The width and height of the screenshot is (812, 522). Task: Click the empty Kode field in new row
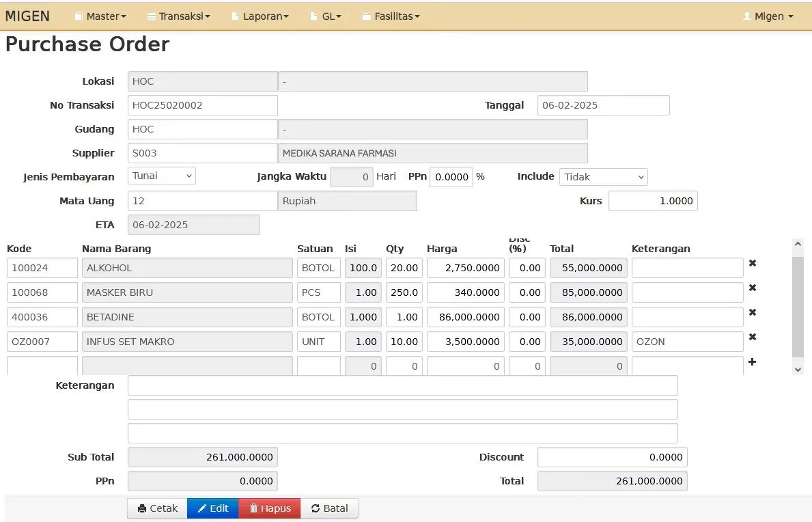(42, 366)
